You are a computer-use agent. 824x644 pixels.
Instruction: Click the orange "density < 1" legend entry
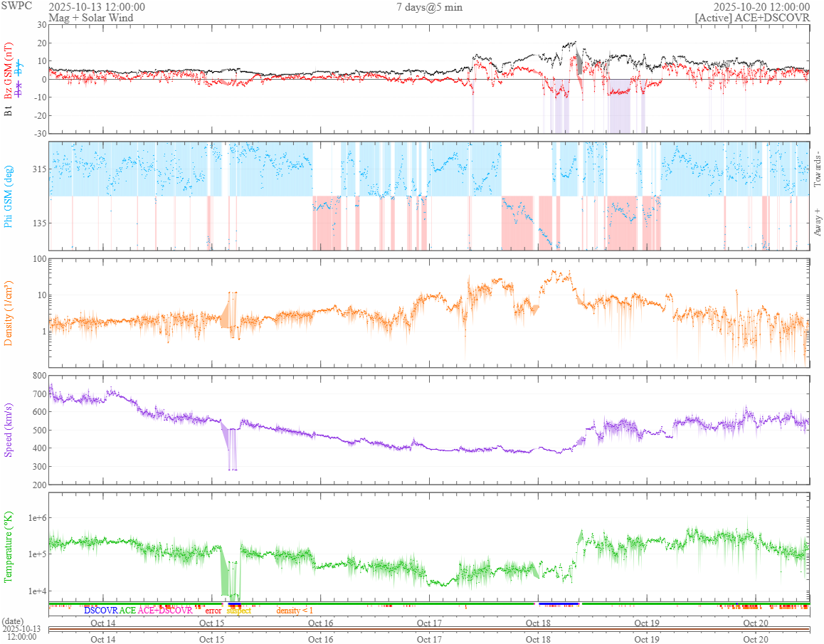click(295, 611)
